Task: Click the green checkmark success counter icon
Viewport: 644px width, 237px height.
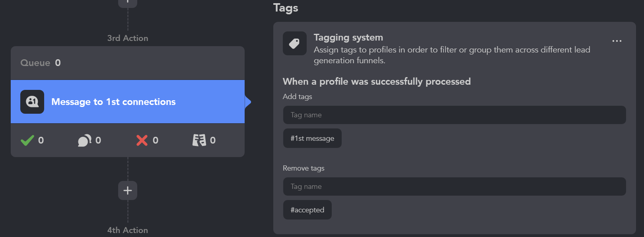Action: [27, 140]
